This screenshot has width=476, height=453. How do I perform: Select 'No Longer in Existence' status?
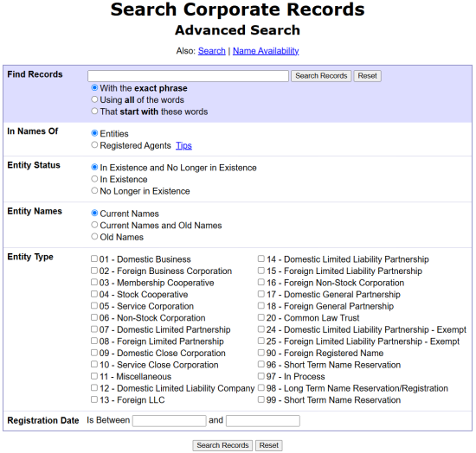(94, 191)
